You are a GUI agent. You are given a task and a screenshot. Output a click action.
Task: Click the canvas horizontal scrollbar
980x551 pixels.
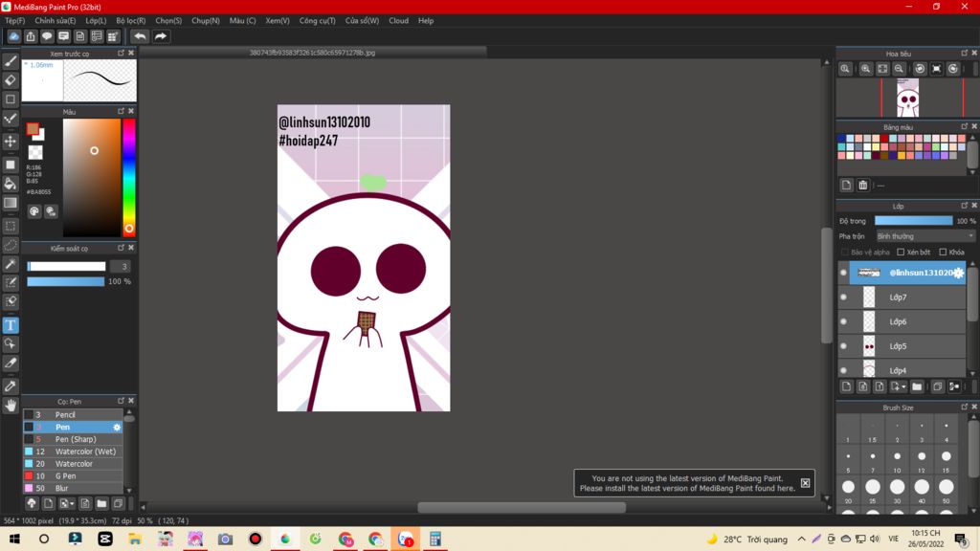pyautogui.click(x=522, y=507)
